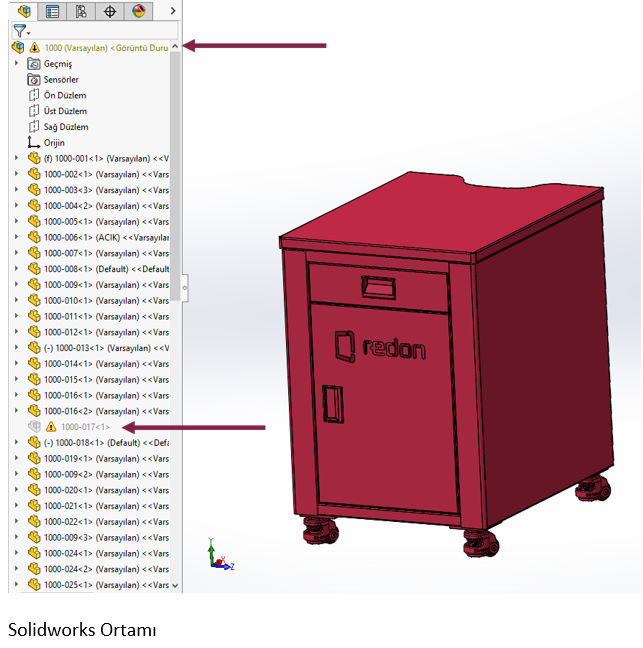This screenshot has height=648, width=643.
Task: Open the FeatureManager design tree tab
Action: point(24,12)
